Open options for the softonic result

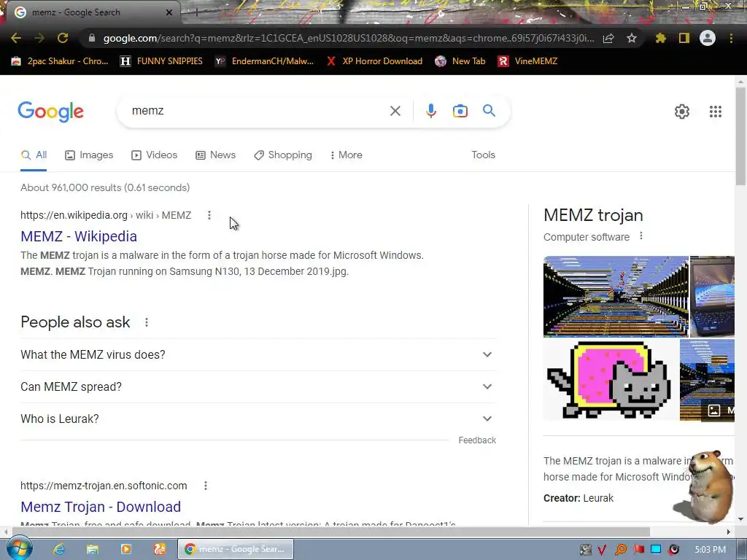click(205, 486)
